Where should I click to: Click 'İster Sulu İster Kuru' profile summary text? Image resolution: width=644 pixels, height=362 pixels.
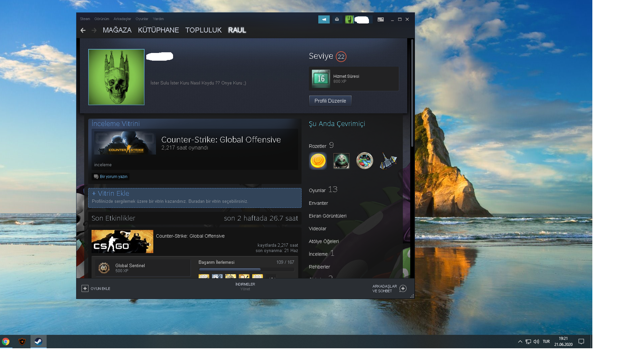click(x=198, y=83)
